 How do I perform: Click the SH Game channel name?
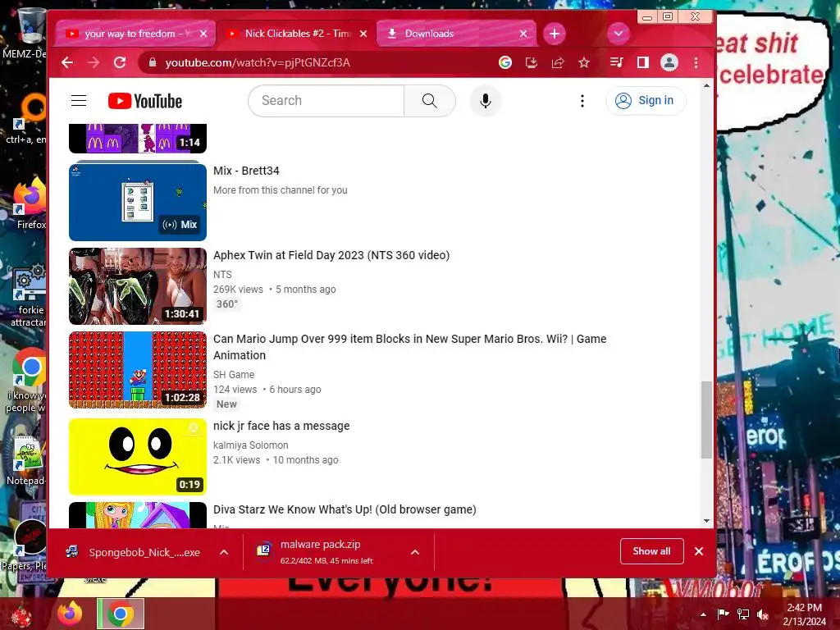[x=234, y=374]
